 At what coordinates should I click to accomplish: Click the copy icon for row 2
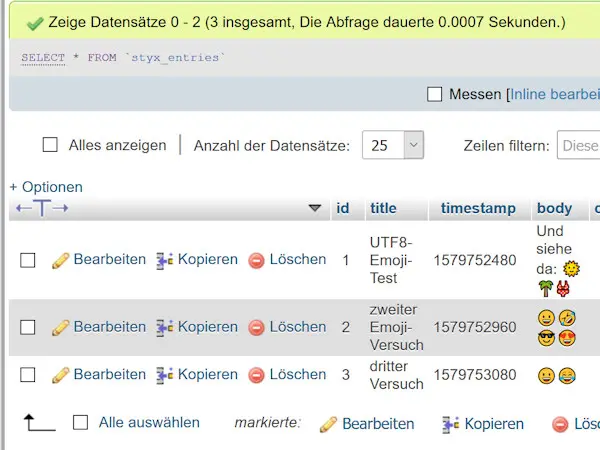165,327
